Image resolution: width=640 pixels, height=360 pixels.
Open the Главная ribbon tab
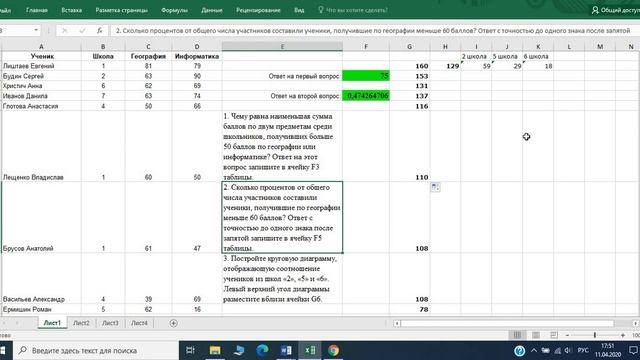[x=37, y=10]
